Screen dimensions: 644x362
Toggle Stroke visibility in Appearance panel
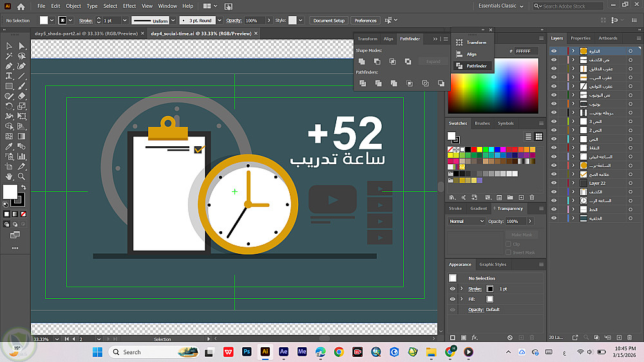(x=453, y=289)
